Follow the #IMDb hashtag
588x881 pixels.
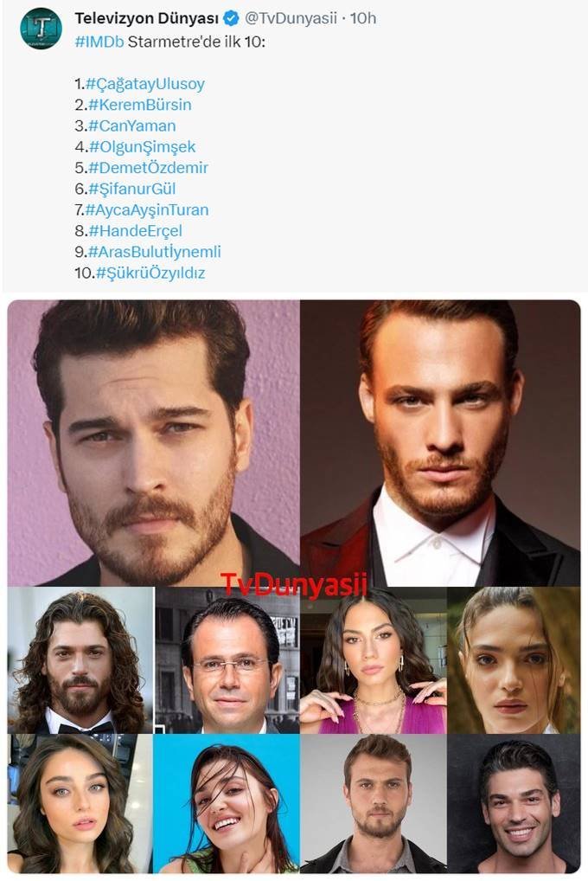tap(99, 42)
